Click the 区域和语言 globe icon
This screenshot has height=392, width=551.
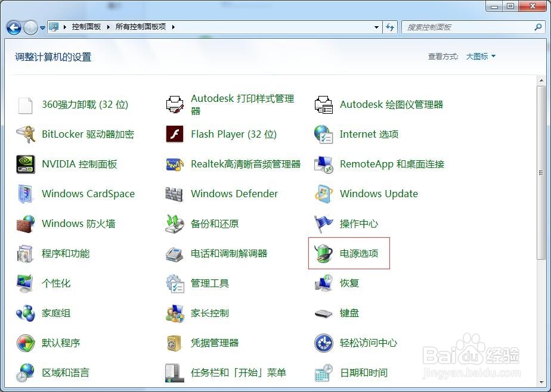click(x=25, y=373)
